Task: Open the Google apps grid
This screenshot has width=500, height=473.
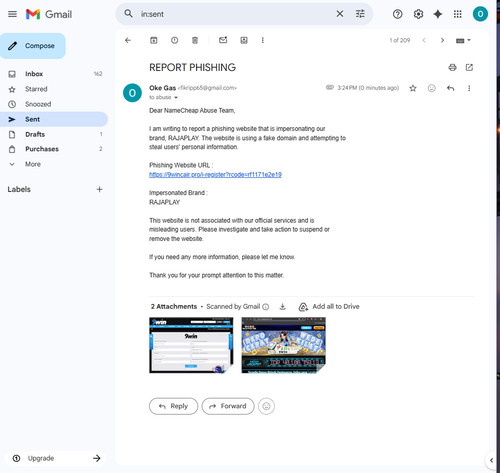Action: pyautogui.click(x=458, y=14)
